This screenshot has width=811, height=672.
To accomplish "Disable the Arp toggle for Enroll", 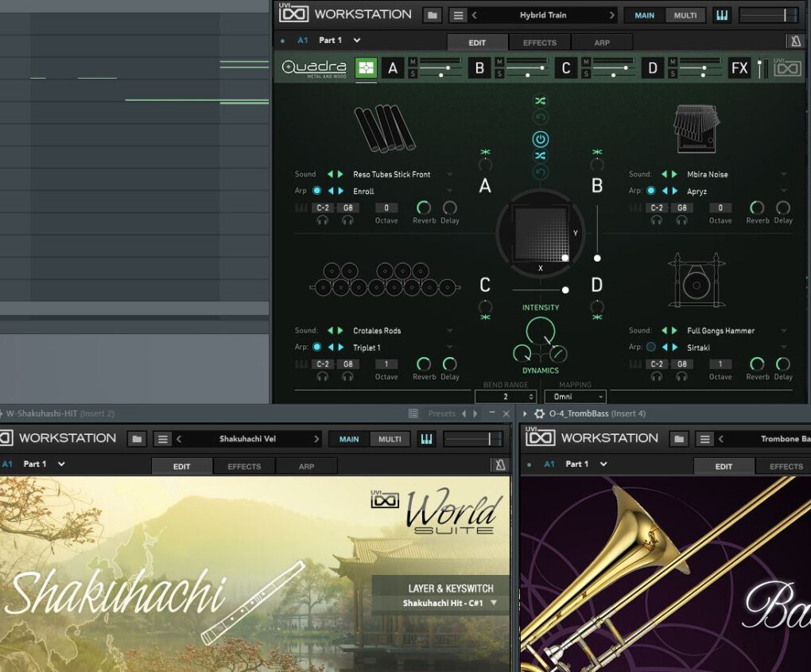I will coord(316,191).
